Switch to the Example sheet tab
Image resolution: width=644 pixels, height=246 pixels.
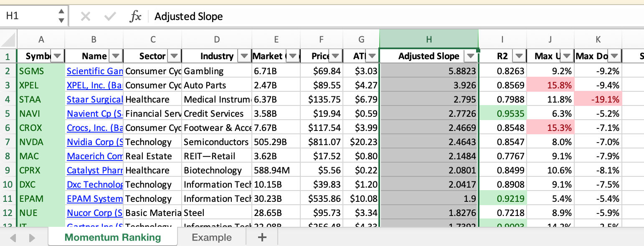[211, 238]
